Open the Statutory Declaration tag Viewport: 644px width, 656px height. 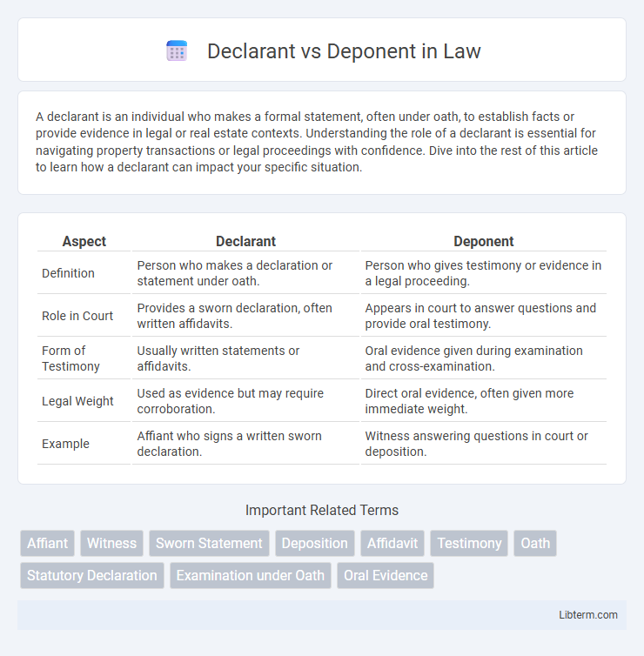[92, 575]
